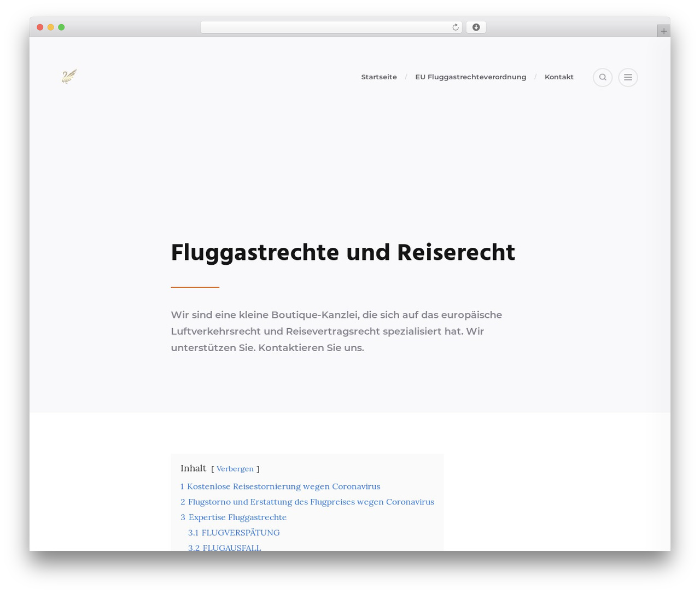
Task: Open a new tab with plus button
Action: tap(663, 31)
